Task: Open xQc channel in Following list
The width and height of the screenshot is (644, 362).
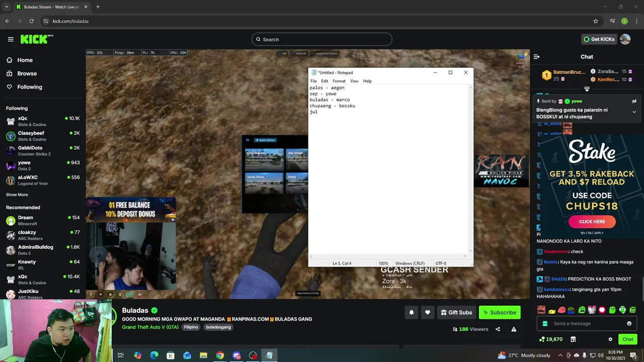Action: click(x=43, y=121)
